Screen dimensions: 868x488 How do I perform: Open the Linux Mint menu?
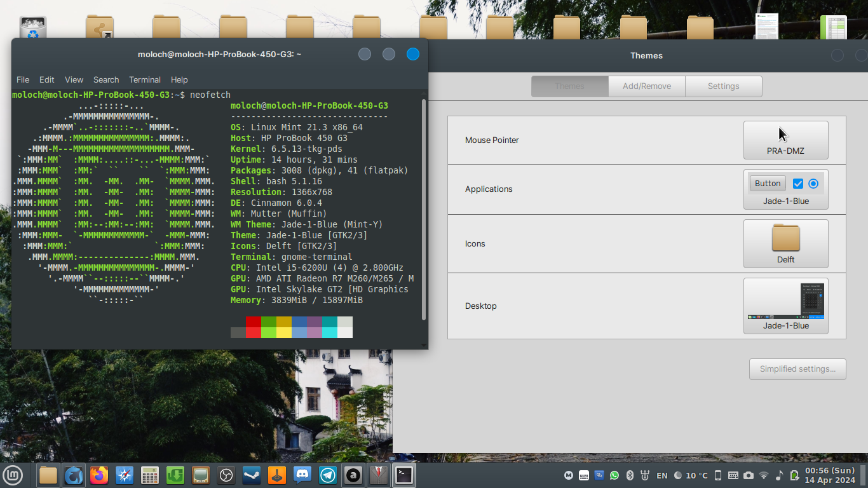[x=13, y=475]
